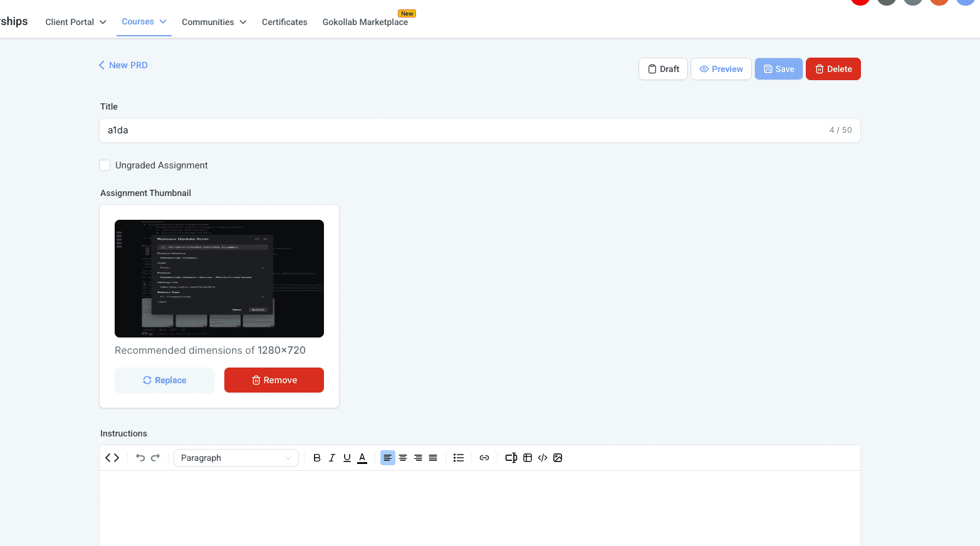
Task: Check the Ungraded Assignment checkbox
Action: point(105,165)
